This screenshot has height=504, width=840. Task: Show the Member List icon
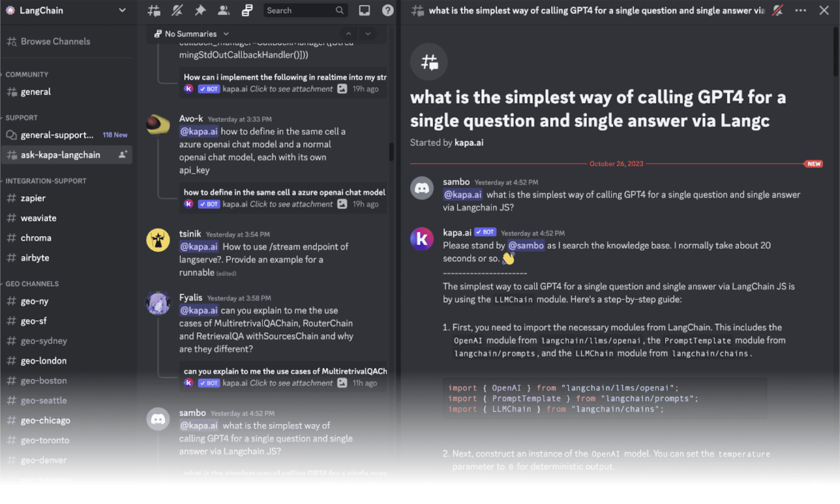point(224,10)
